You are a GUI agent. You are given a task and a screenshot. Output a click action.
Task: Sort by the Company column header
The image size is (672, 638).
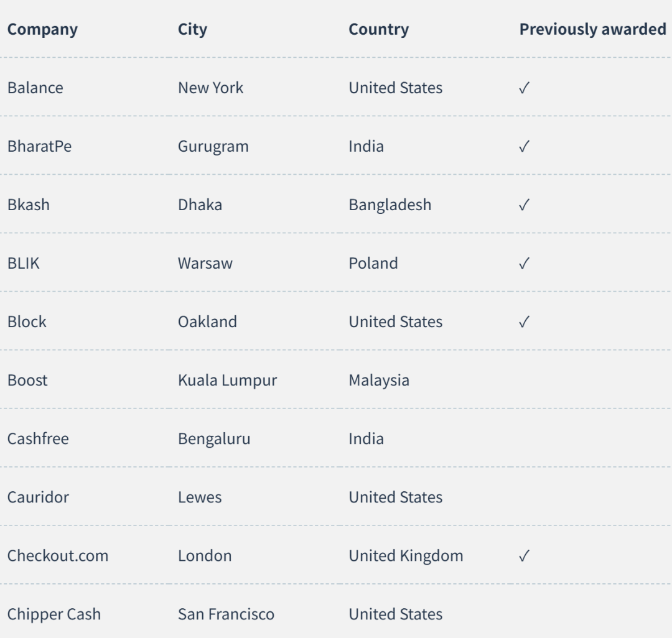coord(42,30)
